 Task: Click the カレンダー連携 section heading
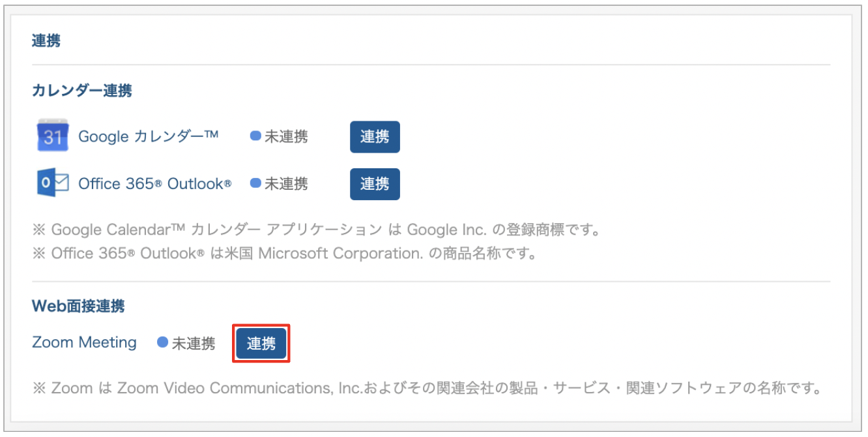coord(82,91)
